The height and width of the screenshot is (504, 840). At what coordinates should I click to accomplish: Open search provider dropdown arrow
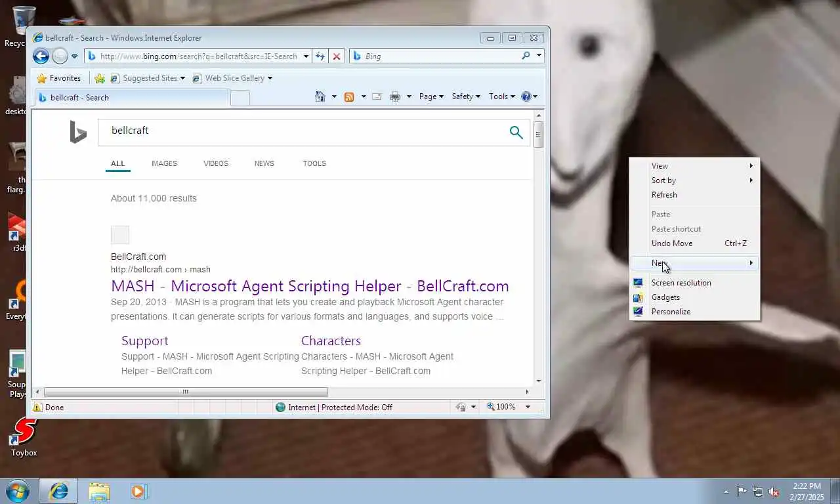pyautogui.click(x=539, y=56)
